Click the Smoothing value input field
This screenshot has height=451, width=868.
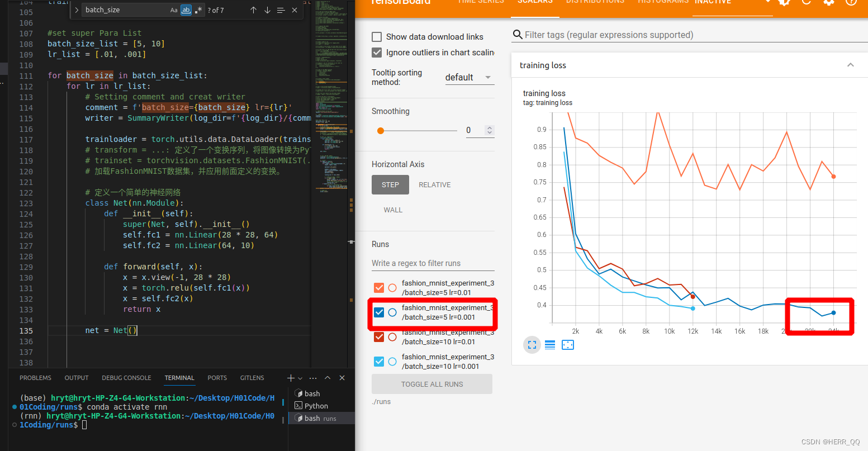tap(475, 130)
